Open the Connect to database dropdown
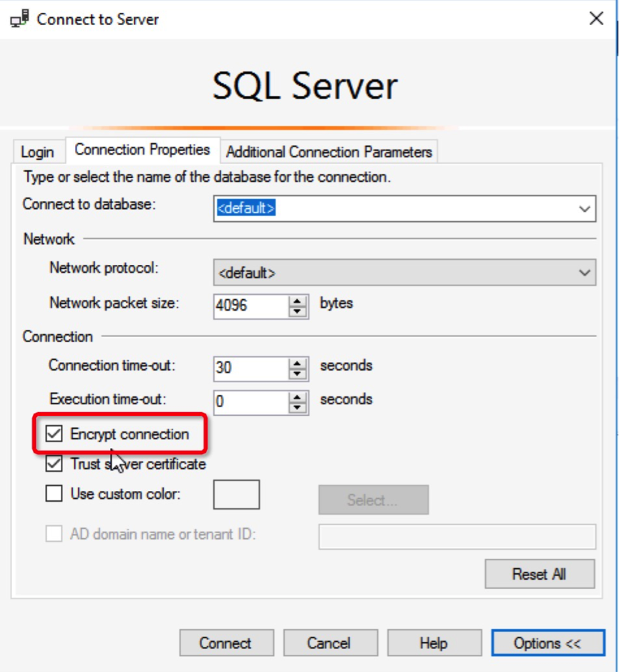Viewport: 619px width, 672px height. point(585,209)
